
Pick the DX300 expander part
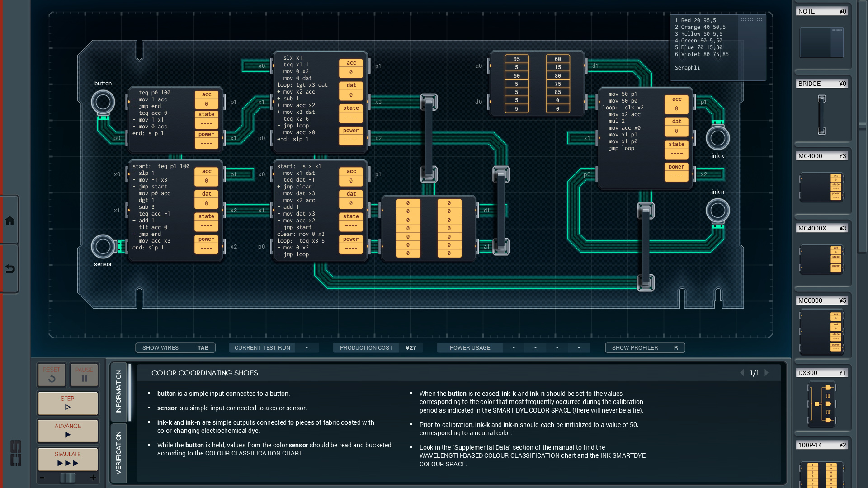click(x=821, y=404)
